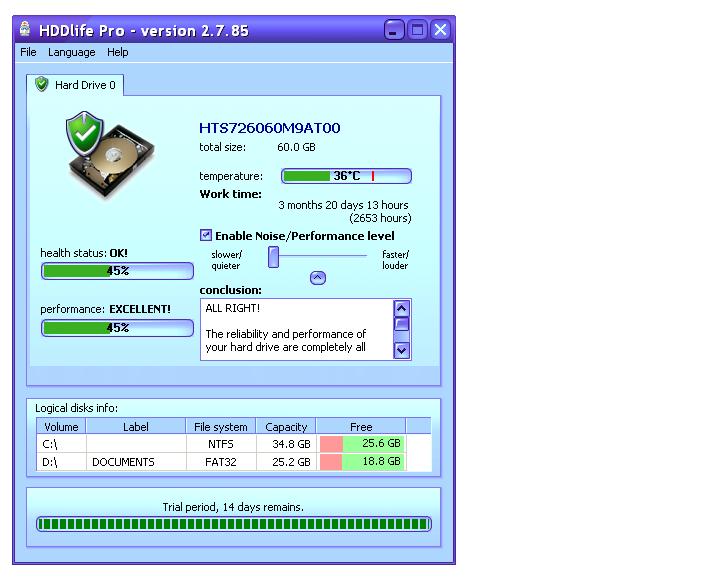This screenshot has width=720, height=583.
Task: Click the 25.6 GB free space bar
Action: tap(362, 443)
